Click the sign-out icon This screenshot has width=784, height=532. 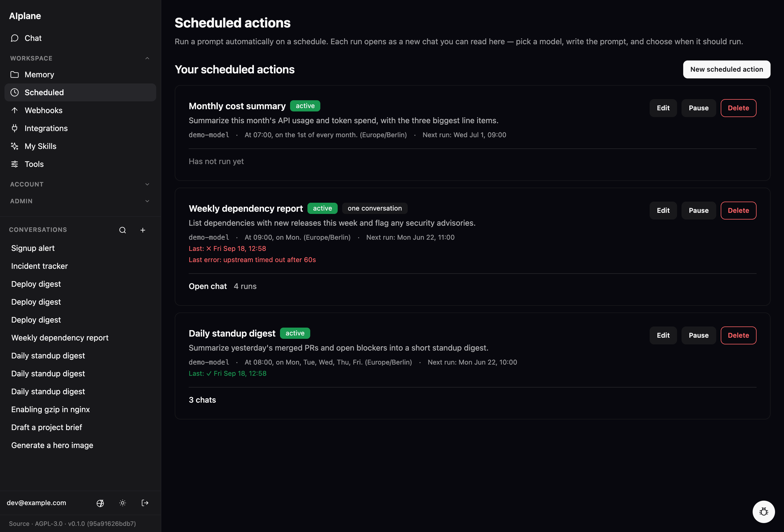coord(145,503)
